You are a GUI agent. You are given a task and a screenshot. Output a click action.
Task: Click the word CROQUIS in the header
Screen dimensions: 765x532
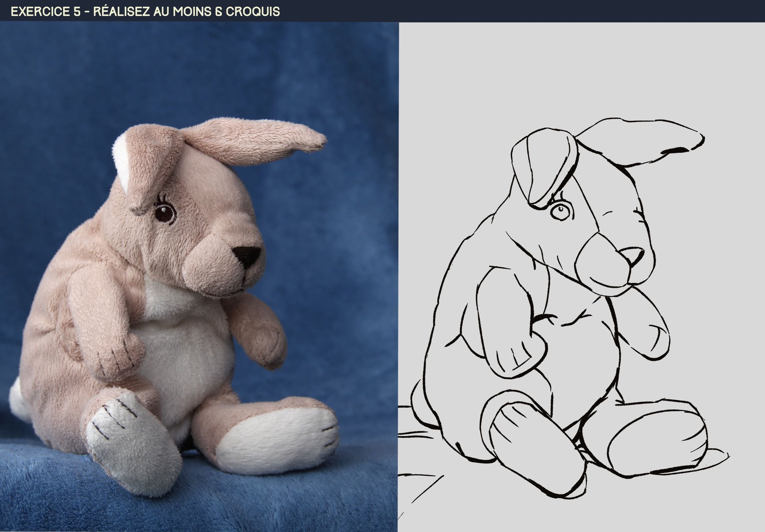click(x=253, y=11)
